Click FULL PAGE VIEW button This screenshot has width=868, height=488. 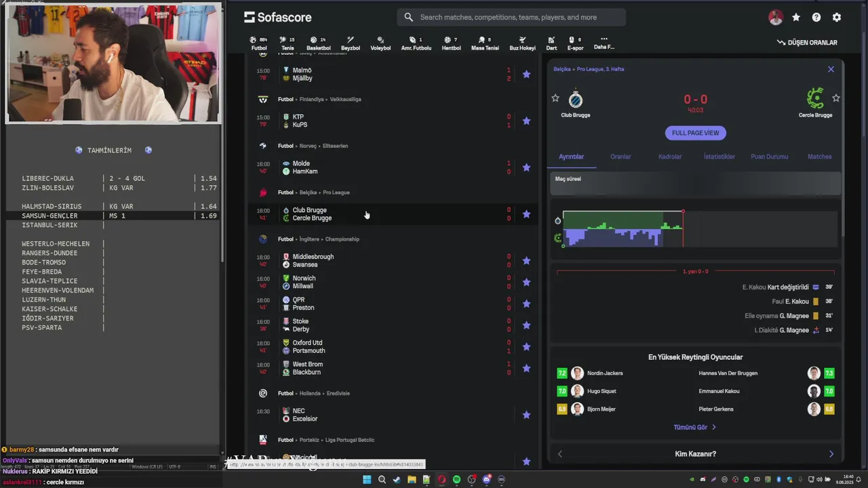click(x=695, y=133)
